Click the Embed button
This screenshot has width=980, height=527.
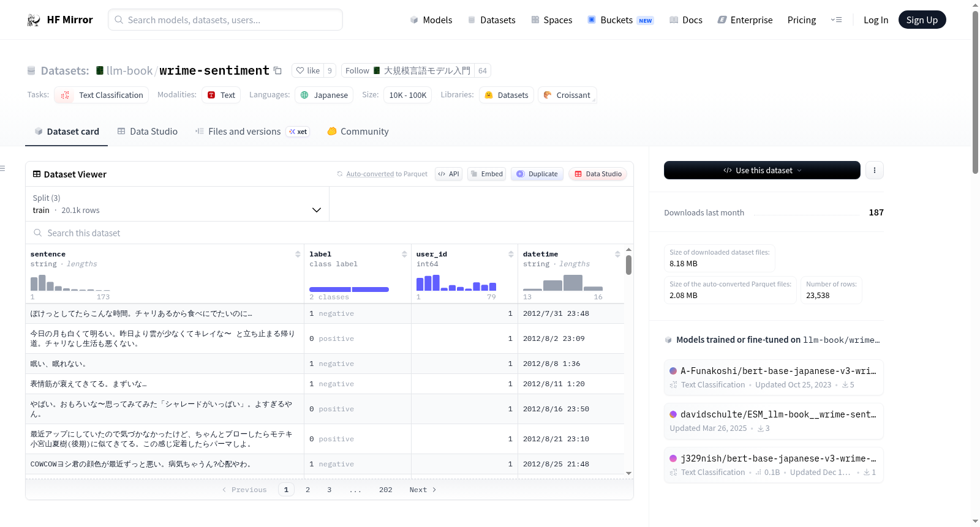pyautogui.click(x=487, y=174)
